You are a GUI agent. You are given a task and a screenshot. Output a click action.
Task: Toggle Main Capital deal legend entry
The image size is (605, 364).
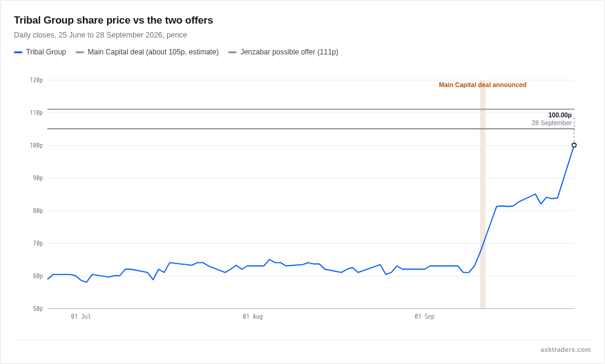tap(148, 52)
